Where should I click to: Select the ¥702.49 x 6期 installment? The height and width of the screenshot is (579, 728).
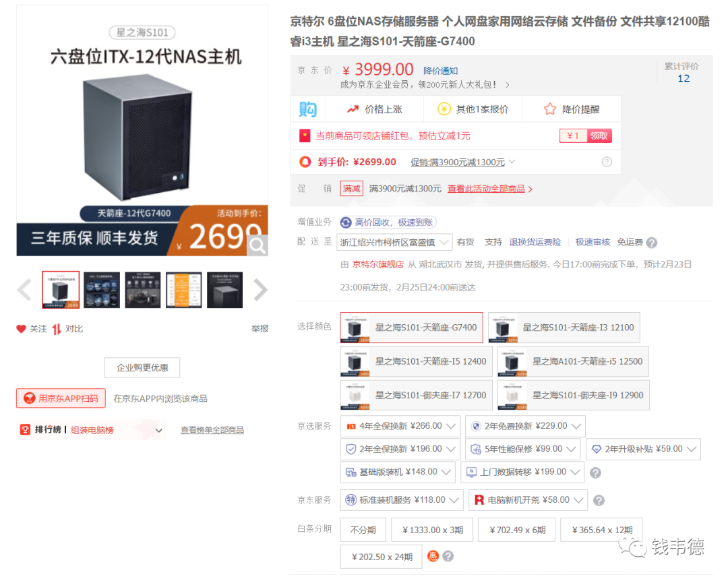click(x=518, y=530)
